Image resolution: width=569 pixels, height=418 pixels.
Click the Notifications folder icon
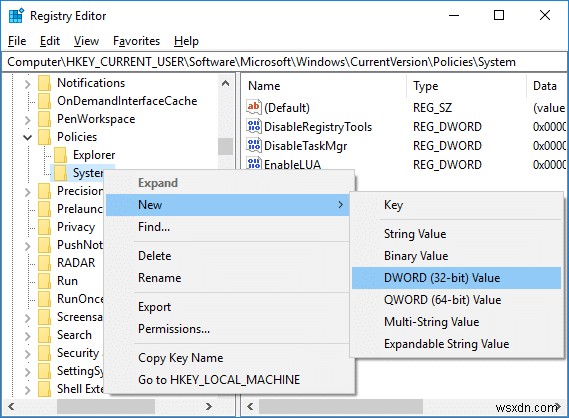[x=45, y=83]
